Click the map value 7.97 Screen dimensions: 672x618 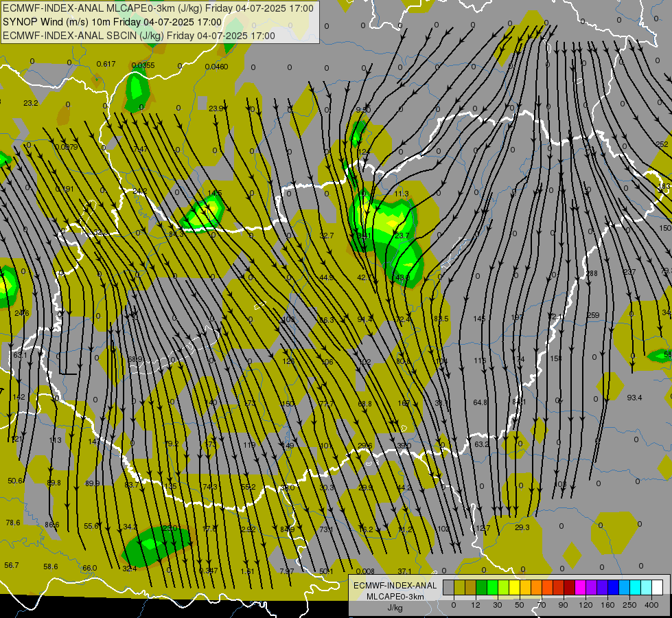287,571
